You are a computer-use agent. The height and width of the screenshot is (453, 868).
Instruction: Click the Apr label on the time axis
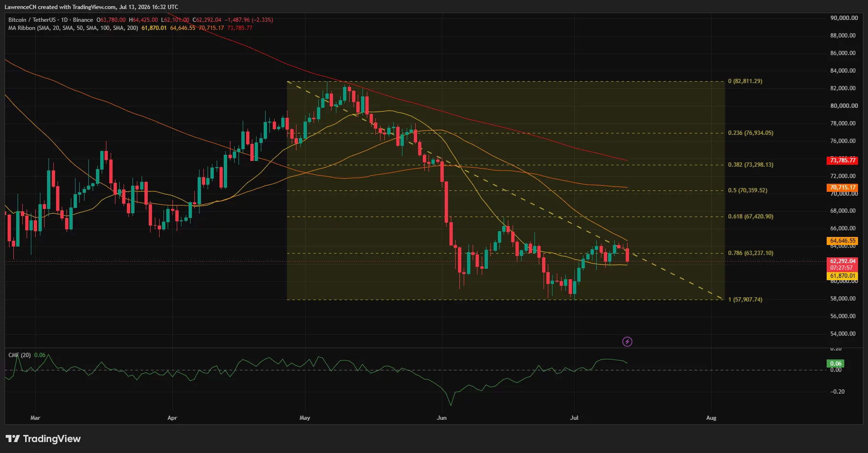(x=172, y=418)
